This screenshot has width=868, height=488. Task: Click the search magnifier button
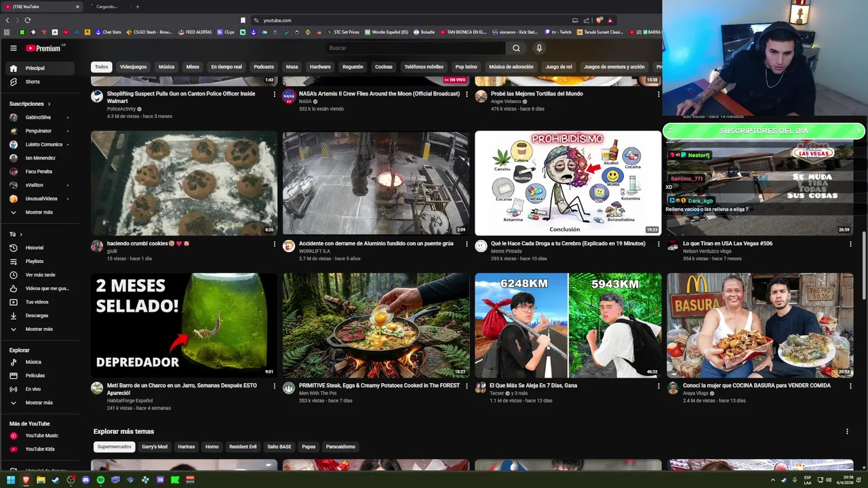tap(516, 48)
